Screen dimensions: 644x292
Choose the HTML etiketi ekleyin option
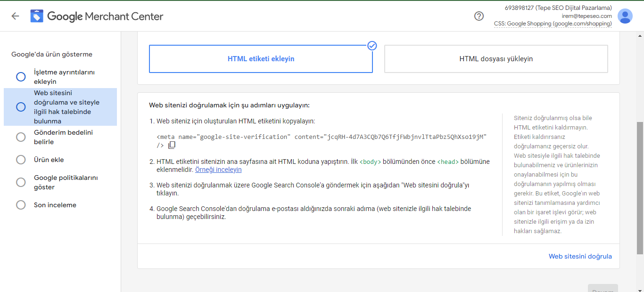[261, 59]
